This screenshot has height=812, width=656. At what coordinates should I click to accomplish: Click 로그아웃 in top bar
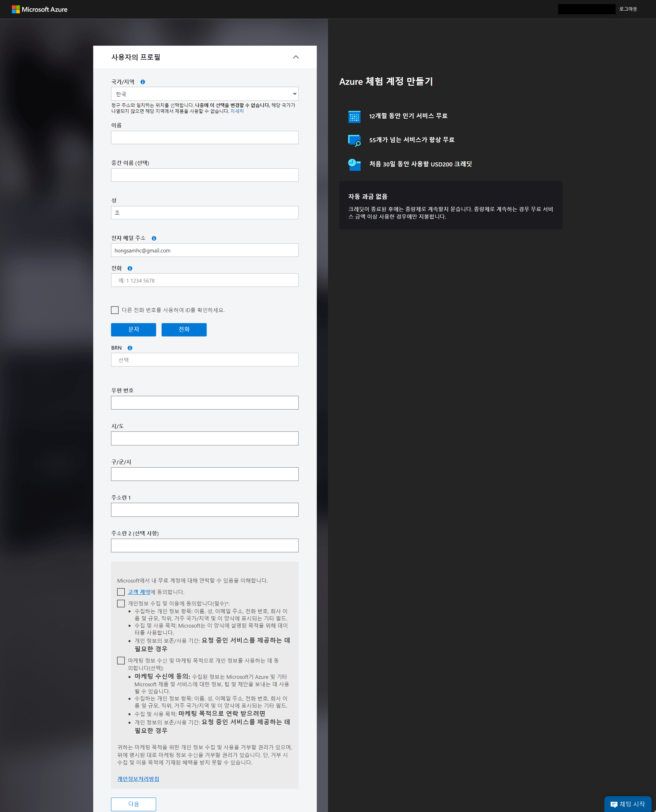point(628,9)
